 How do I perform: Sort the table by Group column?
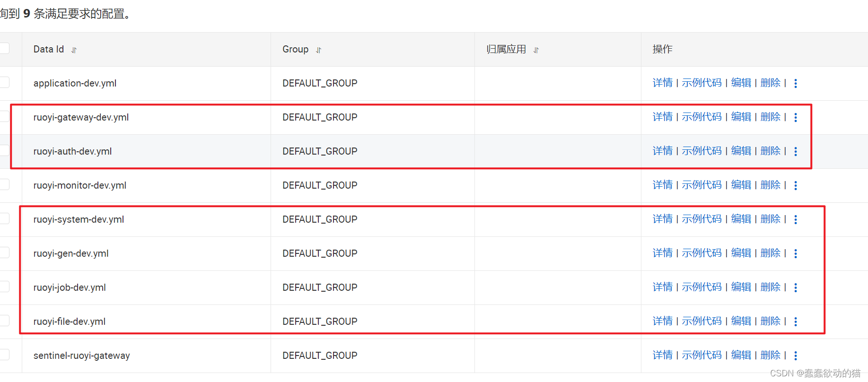tap(318, 50)
